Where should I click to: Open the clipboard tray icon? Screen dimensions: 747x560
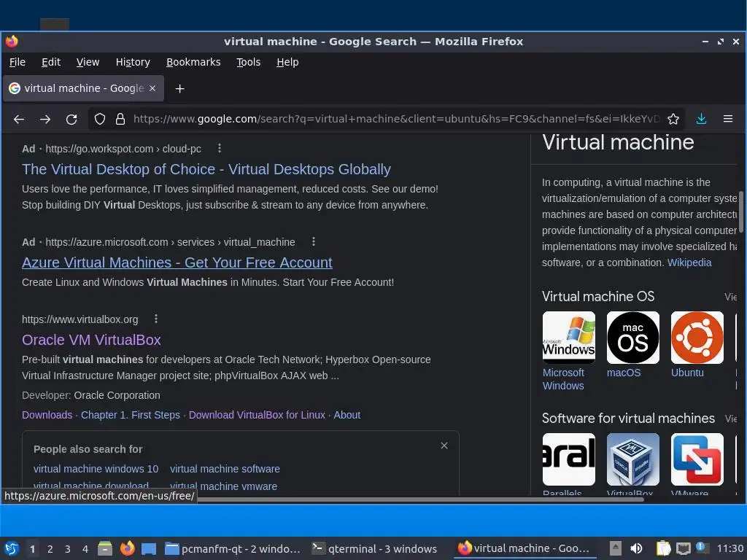663,548
